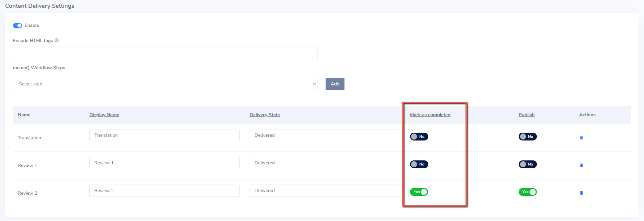The height and width of the screenshot is (221, 644).
Task: Delete the Review 1 workflow step
Action: (x=582, y=165)
